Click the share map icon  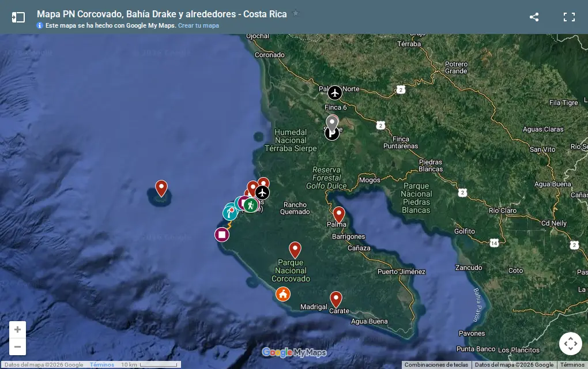(534, 17)
